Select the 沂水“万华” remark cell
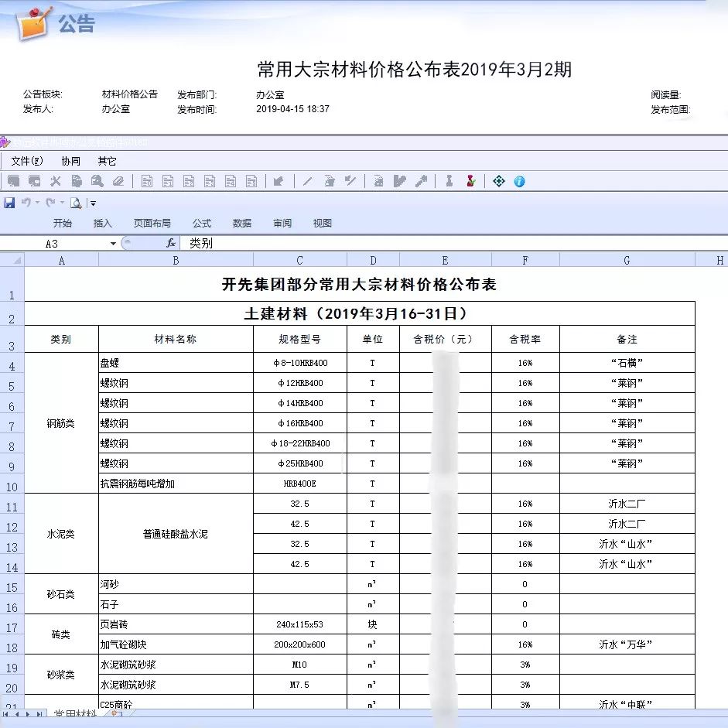The image size is (728, 728). (x=627, y=644)
